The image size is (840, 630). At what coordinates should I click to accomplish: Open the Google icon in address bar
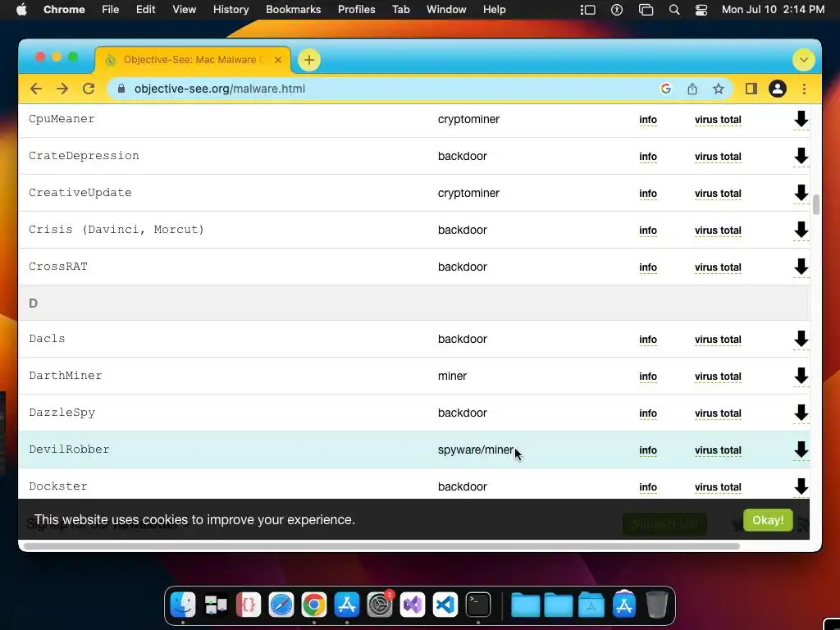tap(666, 89)
